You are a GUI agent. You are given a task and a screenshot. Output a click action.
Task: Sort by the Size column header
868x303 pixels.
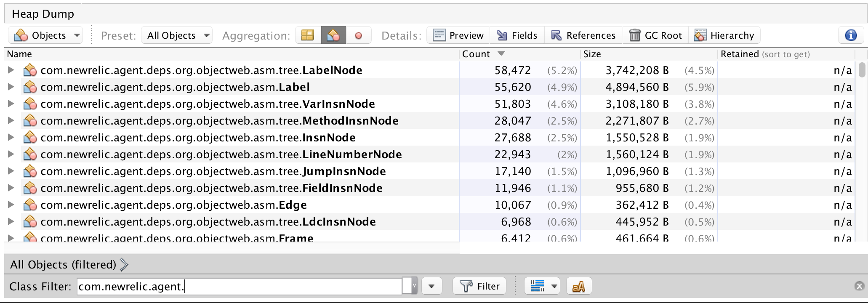click(649, 54)
